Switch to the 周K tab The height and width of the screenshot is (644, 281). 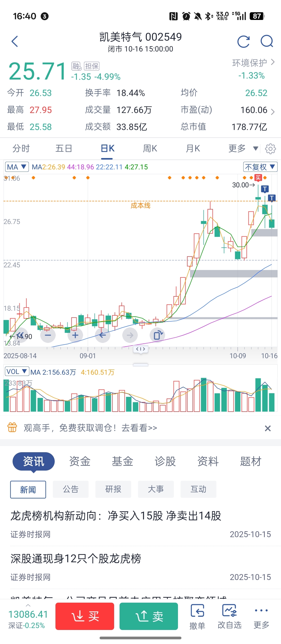150,149
